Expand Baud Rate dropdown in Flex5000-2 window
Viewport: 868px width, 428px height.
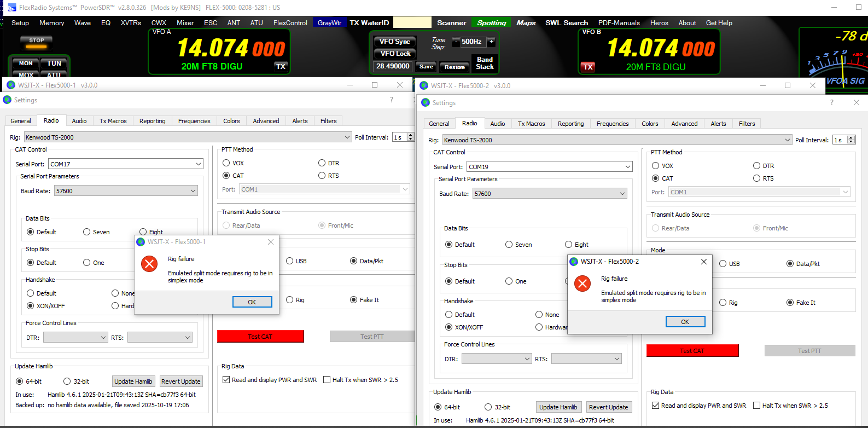tap(550, 194)
